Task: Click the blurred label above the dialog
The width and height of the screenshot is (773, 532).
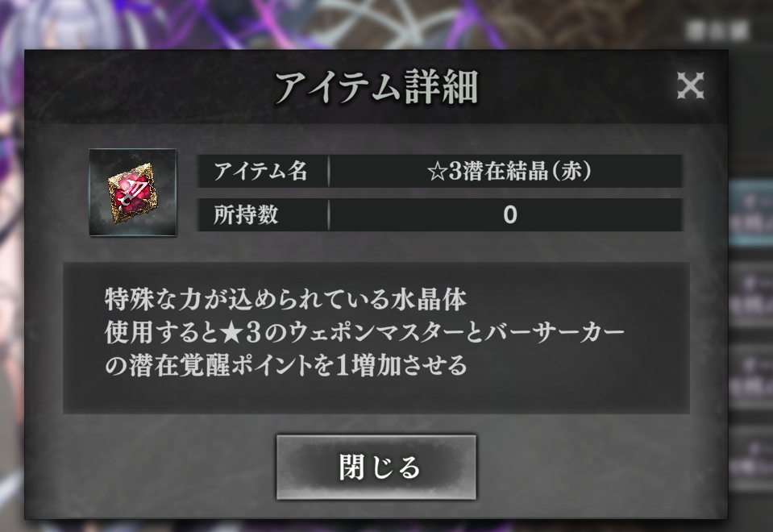Action: [717, 32]
